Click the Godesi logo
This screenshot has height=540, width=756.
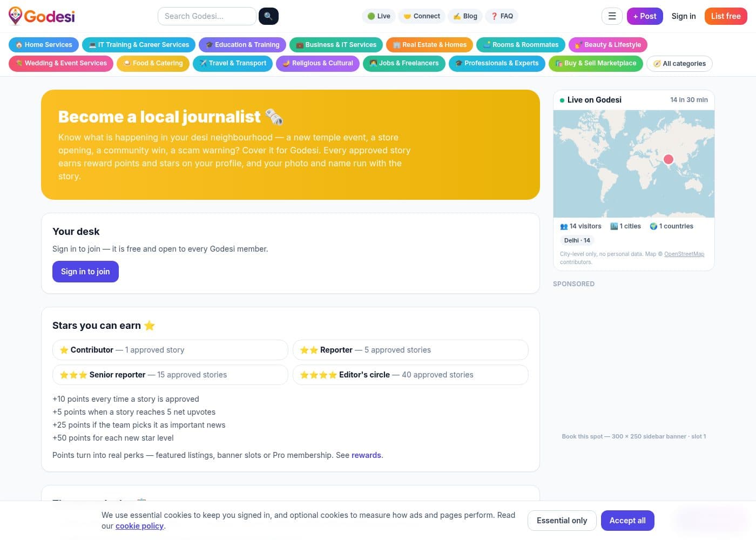(x=42, y=16)
